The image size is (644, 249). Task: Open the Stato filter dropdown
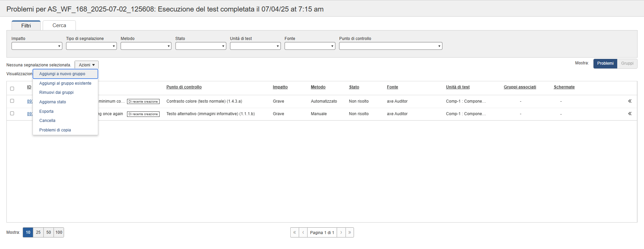coord(201,46)
